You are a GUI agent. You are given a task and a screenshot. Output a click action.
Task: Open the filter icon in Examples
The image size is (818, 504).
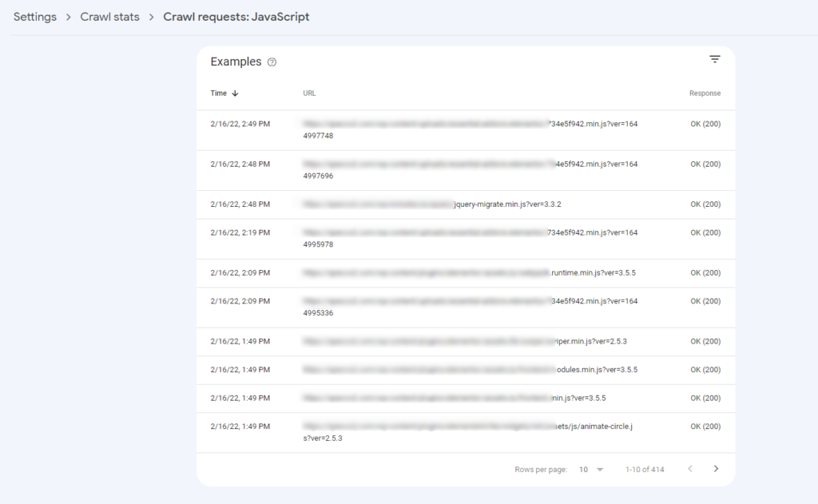point(715,59)
